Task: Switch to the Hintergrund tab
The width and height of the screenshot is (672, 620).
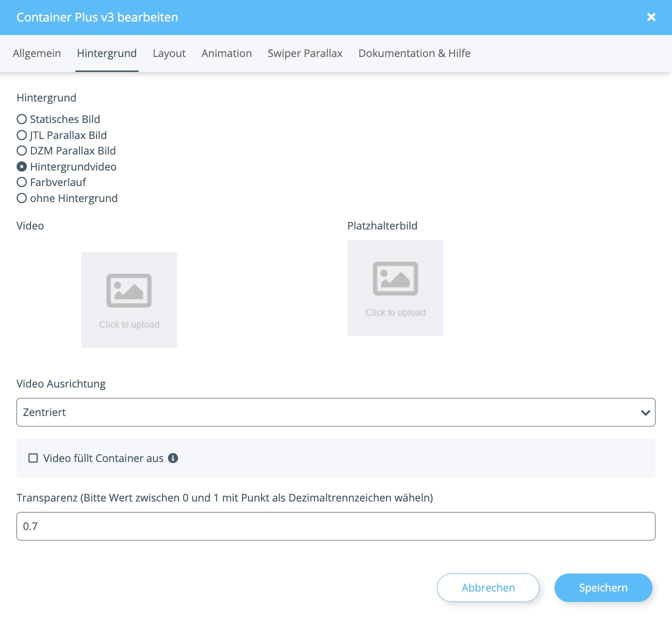Action: point(107,53)
